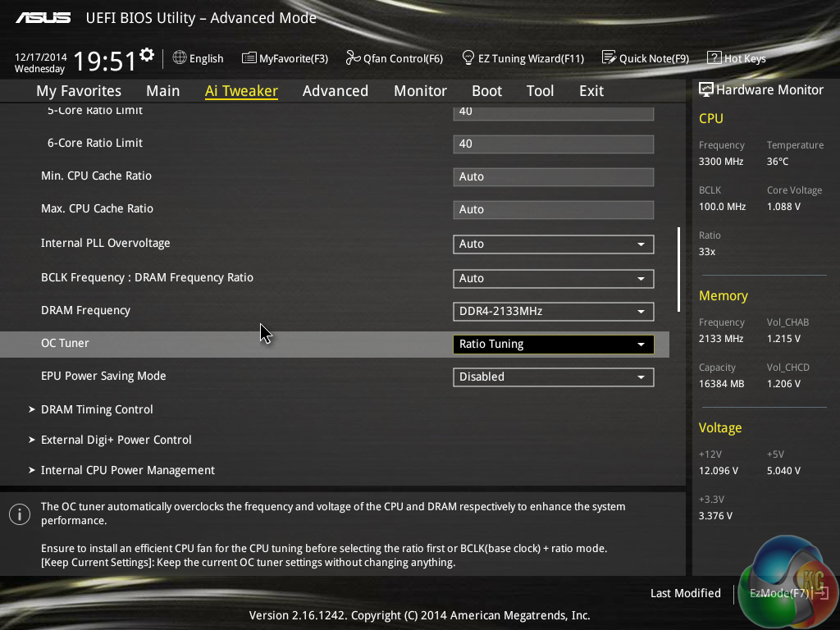Image resolution: width=840 pixels, height=630 pixels.
Task: Click the Last Modified button
Action: [685, 593]
